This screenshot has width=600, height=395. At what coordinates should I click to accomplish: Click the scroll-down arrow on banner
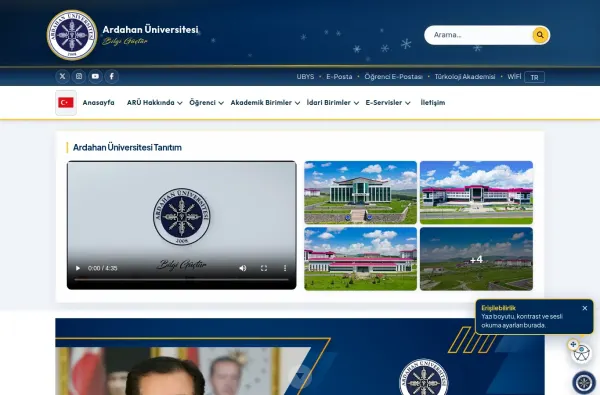300,377
